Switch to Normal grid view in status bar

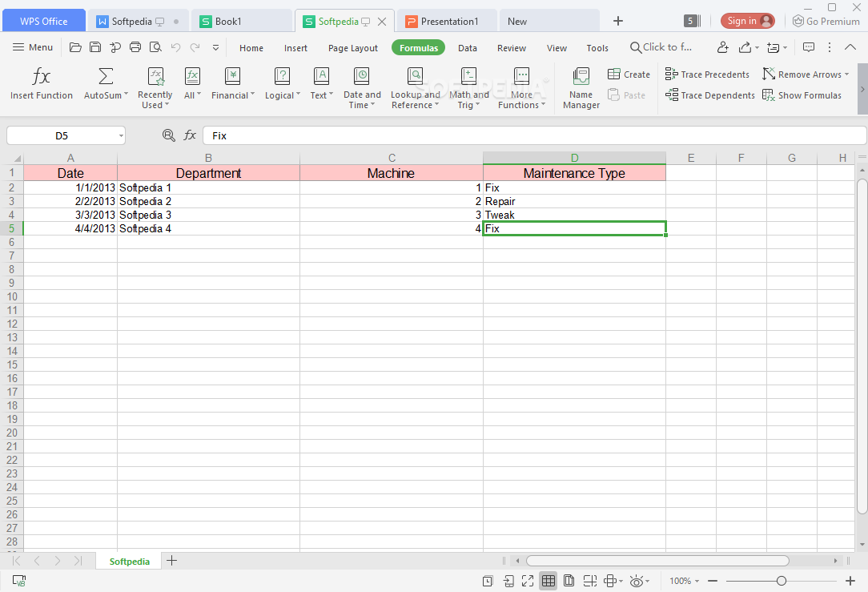(548, 580)
